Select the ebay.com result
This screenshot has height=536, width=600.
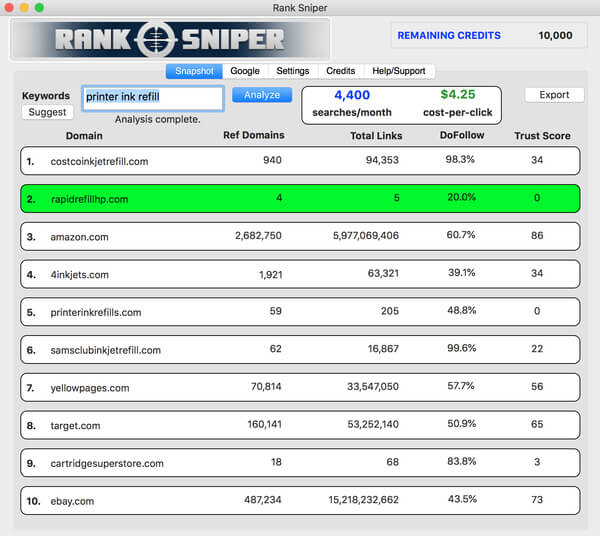tap(300, 501)
